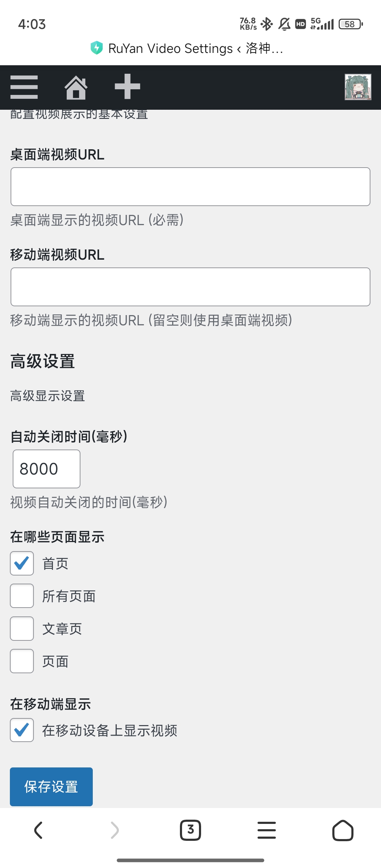Image resolution: width=381 pixels, height=868 pixels.
Task: Click inside the 桌面端视频URL input field
Action: (x=190, y=186)
